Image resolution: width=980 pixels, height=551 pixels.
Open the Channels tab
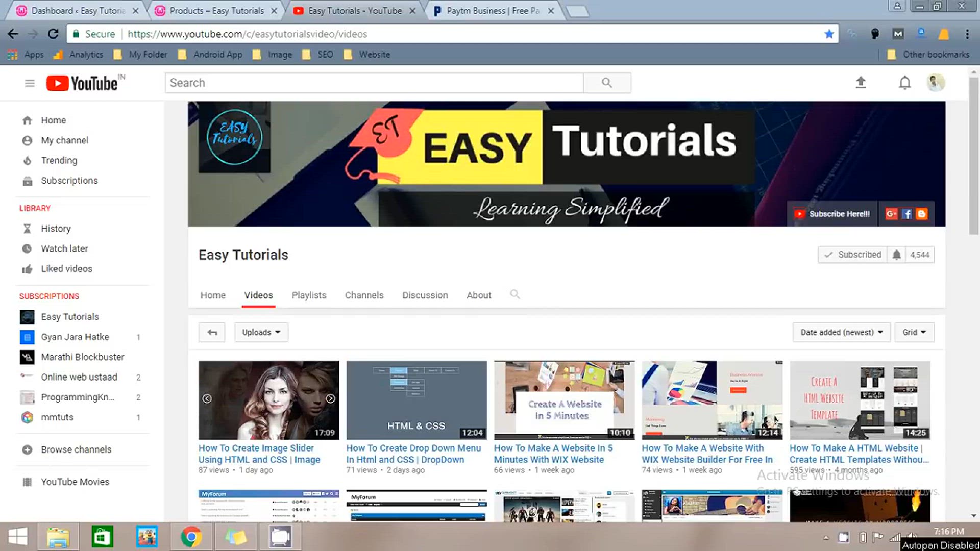(x=364, y=295)
